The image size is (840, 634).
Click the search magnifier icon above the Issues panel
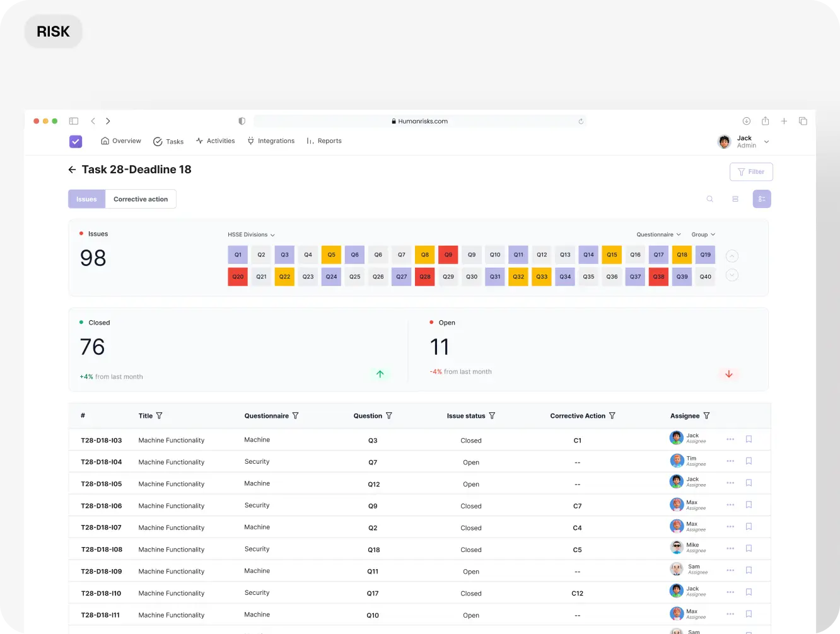pos(709,199)
